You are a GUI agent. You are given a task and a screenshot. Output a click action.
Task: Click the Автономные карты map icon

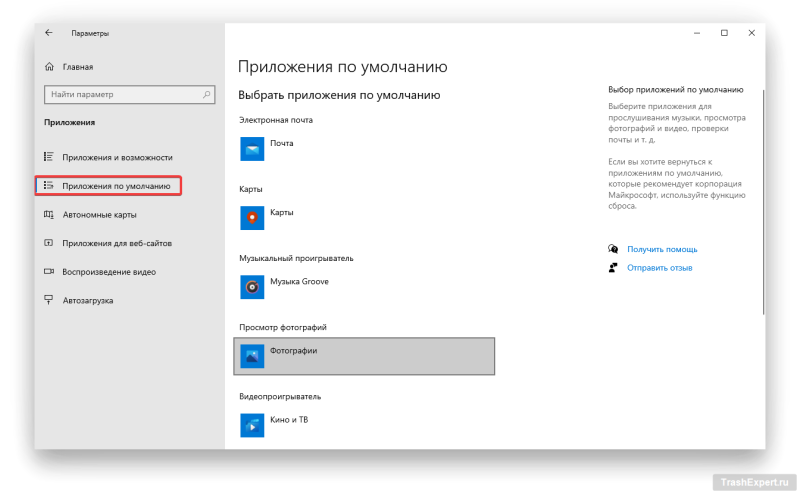click(48, 214)
